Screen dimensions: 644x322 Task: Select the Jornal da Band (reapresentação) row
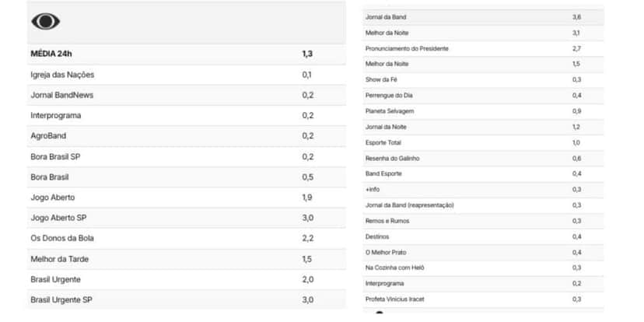tap(484, 205)
